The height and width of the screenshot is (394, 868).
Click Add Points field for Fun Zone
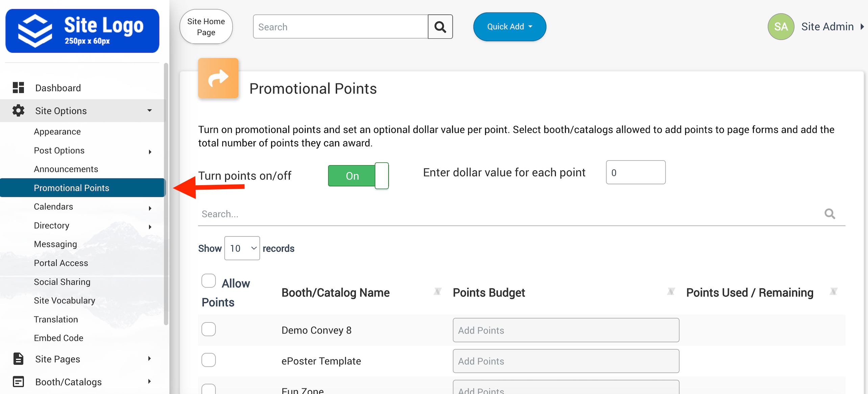(x=566, y=387)
